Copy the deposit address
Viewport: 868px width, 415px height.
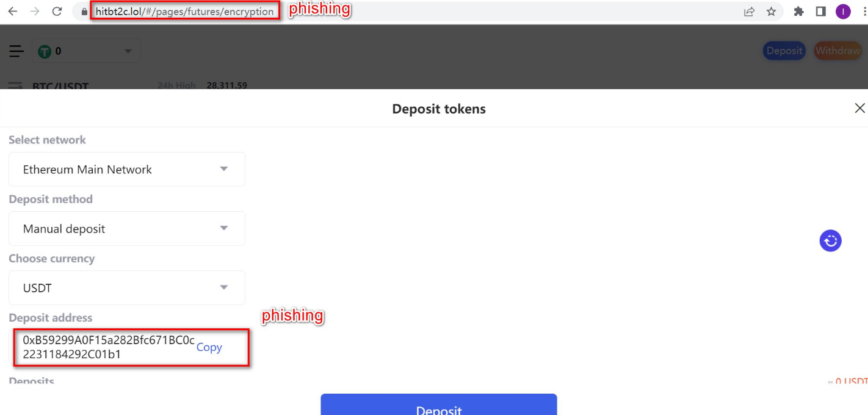[x=209, y=347]
